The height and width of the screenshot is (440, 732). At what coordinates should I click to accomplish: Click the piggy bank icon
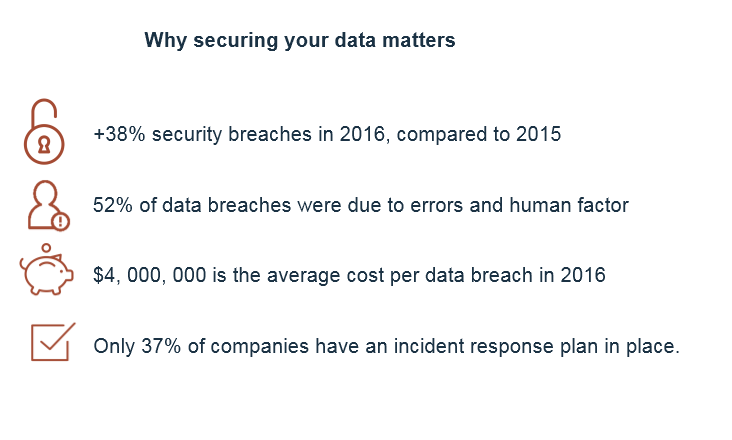47,269
